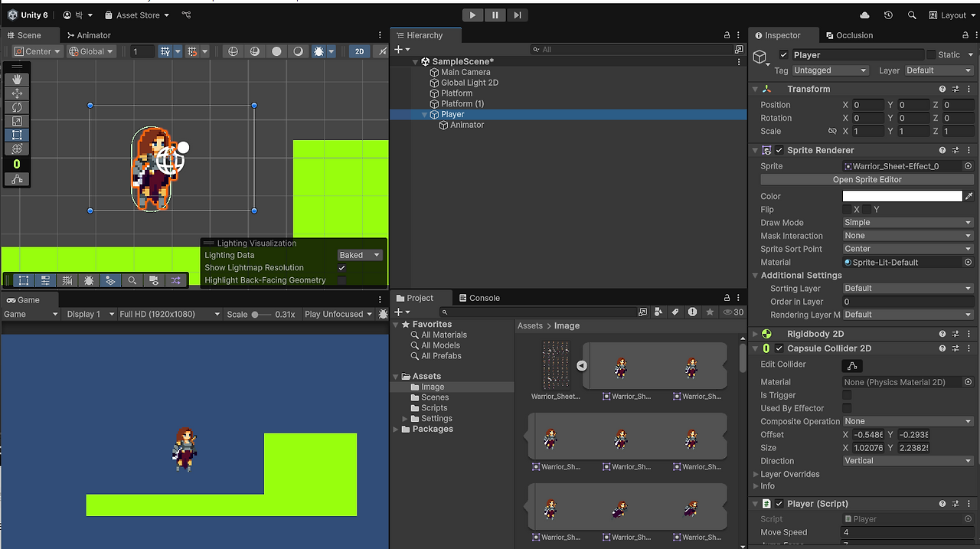The height and width of the screenshot is (549, 980).
Task: Open Capsule Direction dropdown
Action: pyautogui.click(x=908, y=461)
